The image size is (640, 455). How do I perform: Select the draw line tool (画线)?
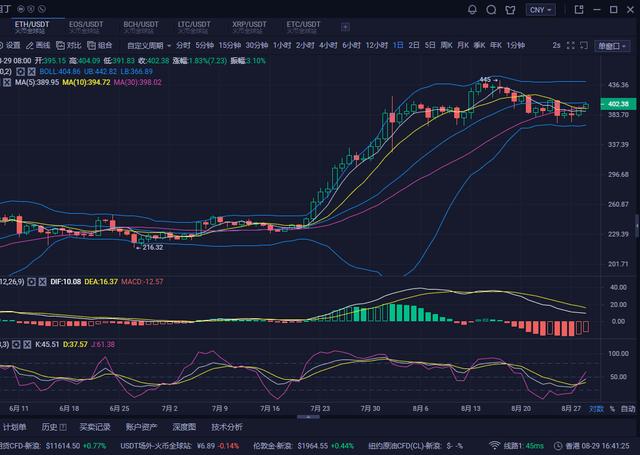click(x=38, y=45)
